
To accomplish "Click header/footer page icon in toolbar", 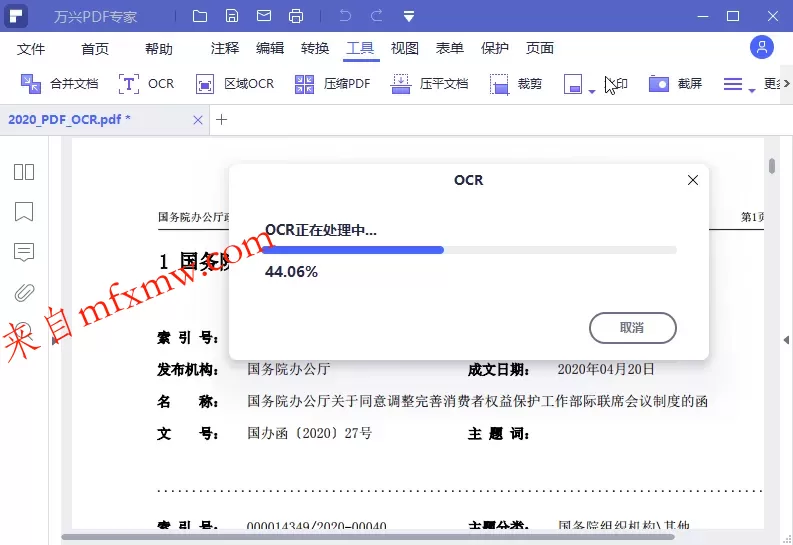I will pos(573,84).
